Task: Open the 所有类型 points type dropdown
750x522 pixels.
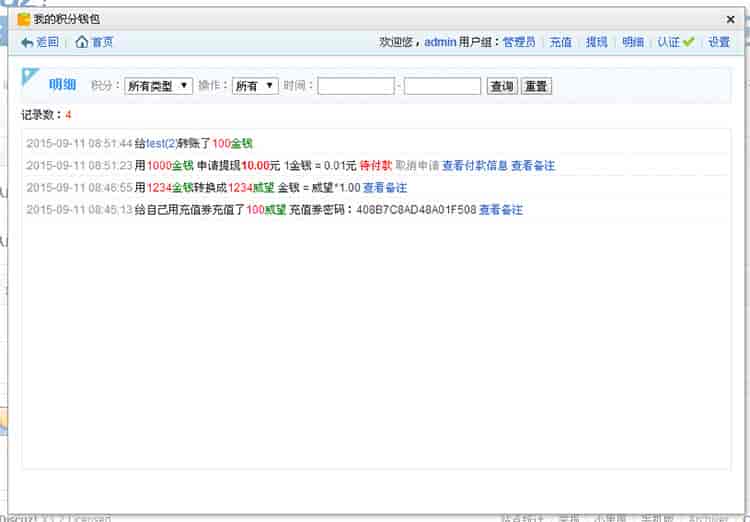Action: coord(158,87)
